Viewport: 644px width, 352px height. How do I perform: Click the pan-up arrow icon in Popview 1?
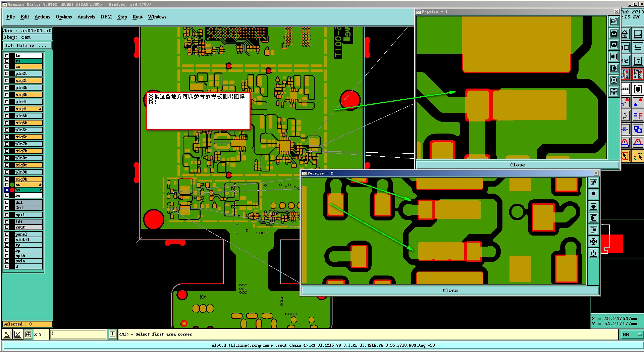click(614, 33)
